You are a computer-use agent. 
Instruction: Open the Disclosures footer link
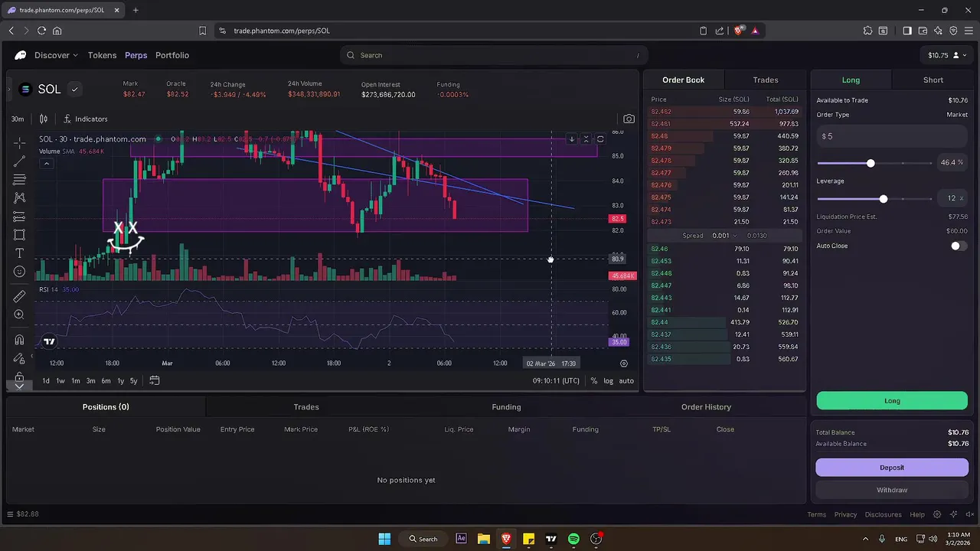pos(883,514)
